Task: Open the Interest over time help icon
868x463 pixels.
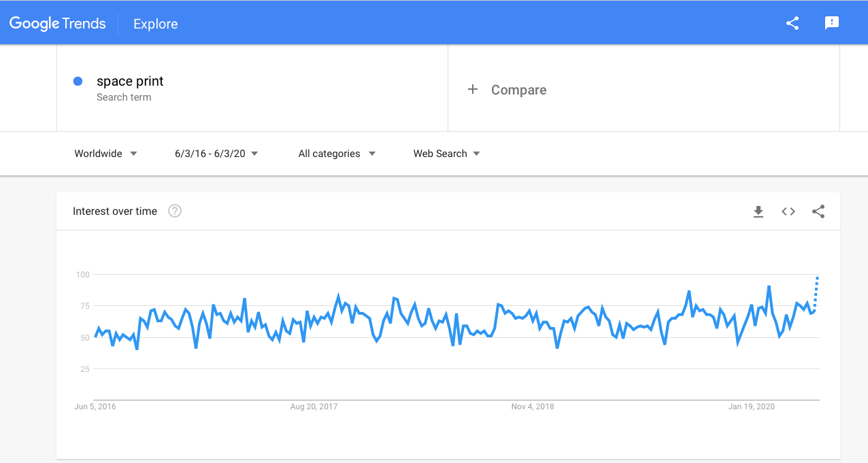Action: (175, 211)
